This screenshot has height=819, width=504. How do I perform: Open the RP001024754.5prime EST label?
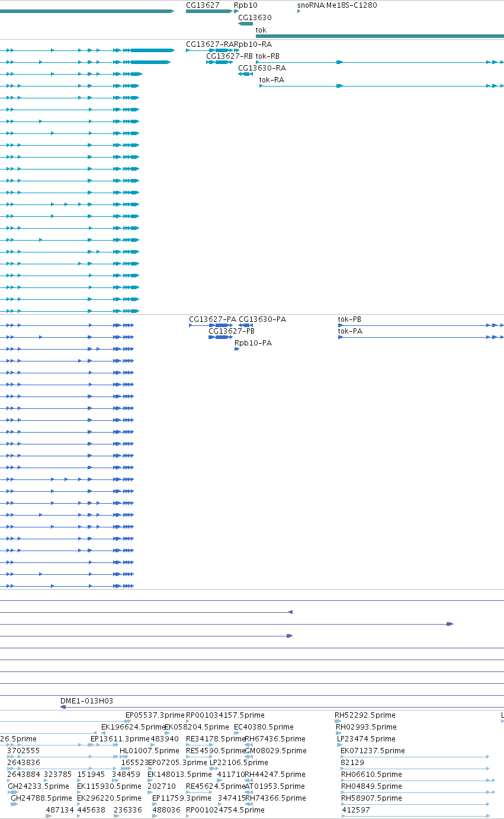click(225, 810)
